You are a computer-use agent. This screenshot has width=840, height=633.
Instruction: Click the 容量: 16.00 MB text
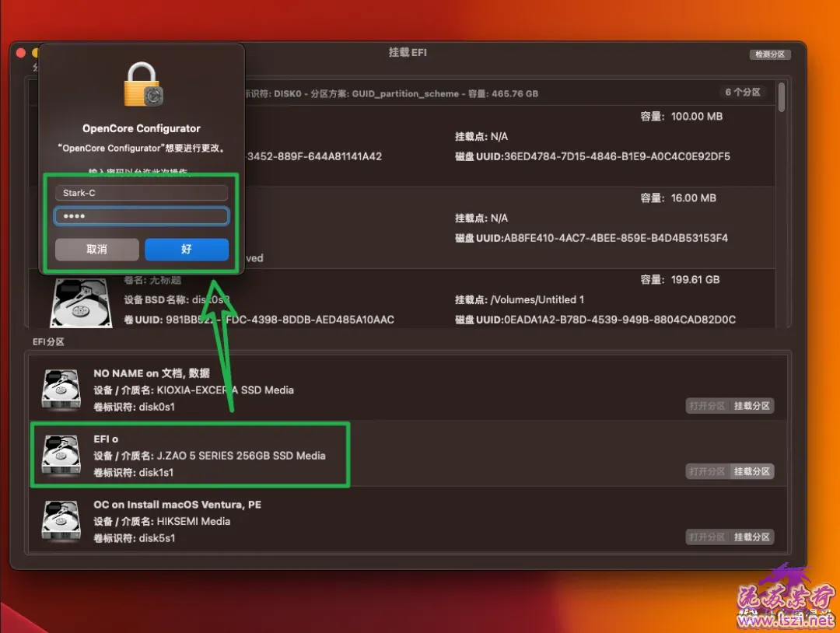pos(678,198)
